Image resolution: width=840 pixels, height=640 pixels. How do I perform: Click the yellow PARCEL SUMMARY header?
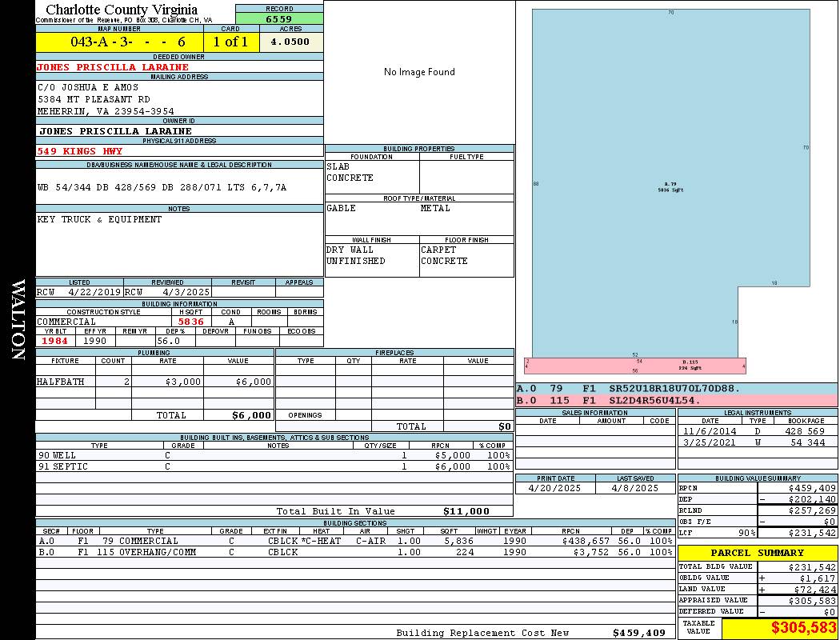coord(757,553)
